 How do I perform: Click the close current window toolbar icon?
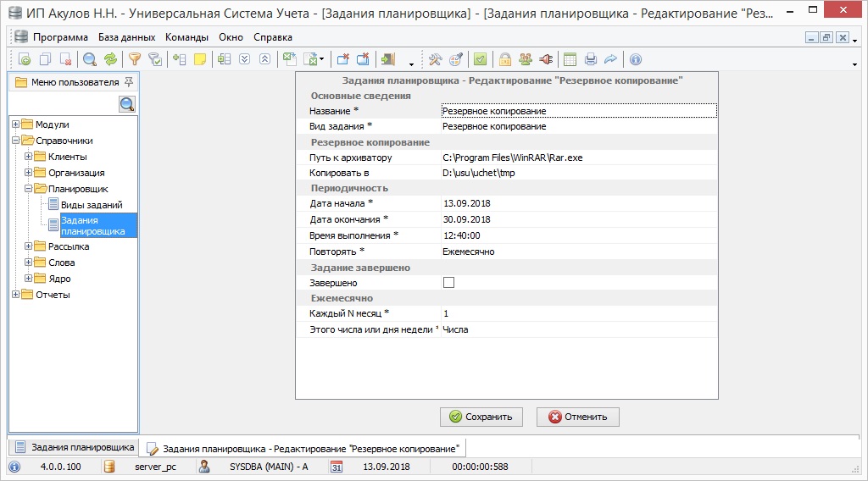point(343,59)
